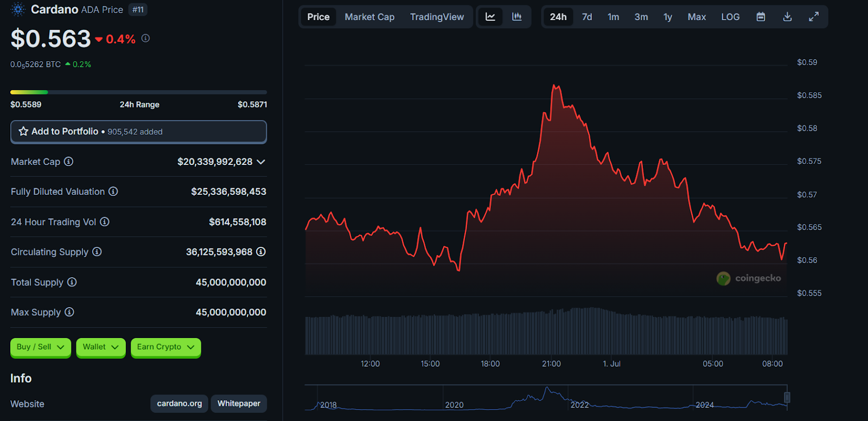This screenshot has height=421, width=868.
Task: Switch to line chart view icon
Action: click(x=490, y=17)
